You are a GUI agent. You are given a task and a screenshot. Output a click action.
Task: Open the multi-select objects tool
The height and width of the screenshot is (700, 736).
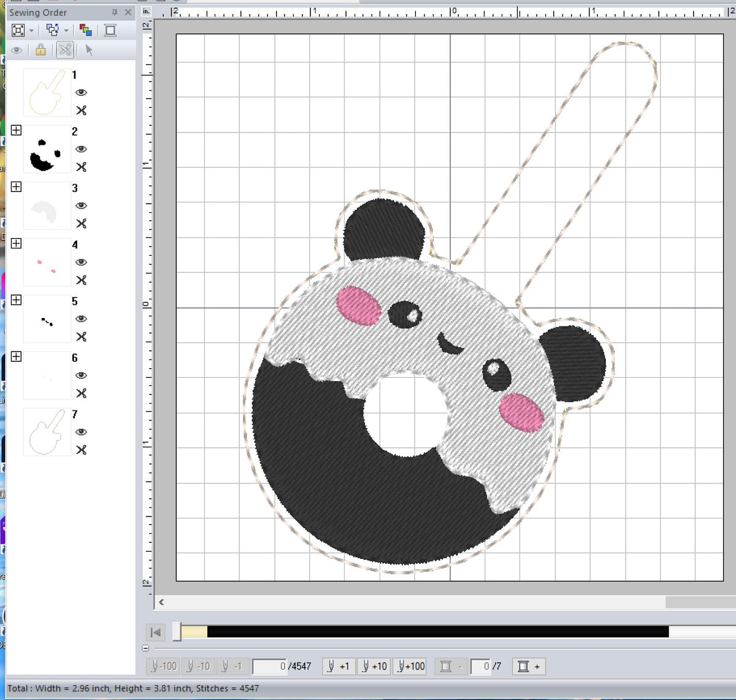[x=52, y=29]
